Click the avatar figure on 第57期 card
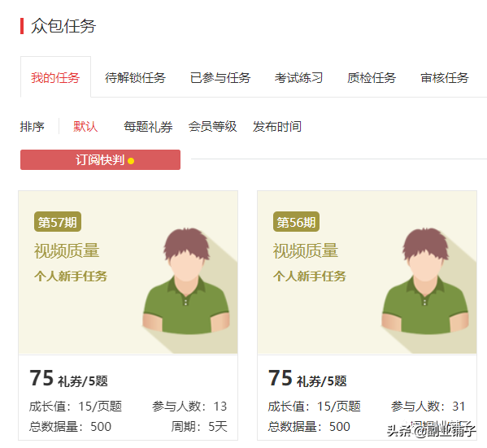Screen dimensions: 487x448 (x=186, y=281)
